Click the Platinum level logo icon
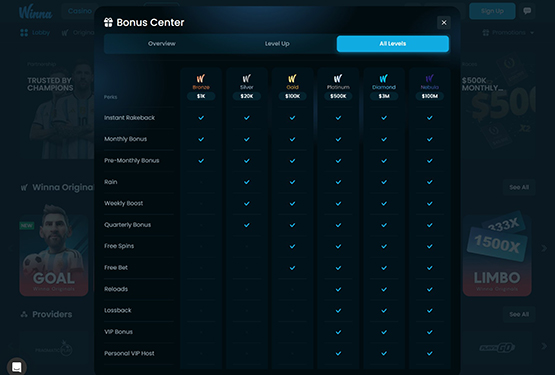 click(x=338, y=78)
